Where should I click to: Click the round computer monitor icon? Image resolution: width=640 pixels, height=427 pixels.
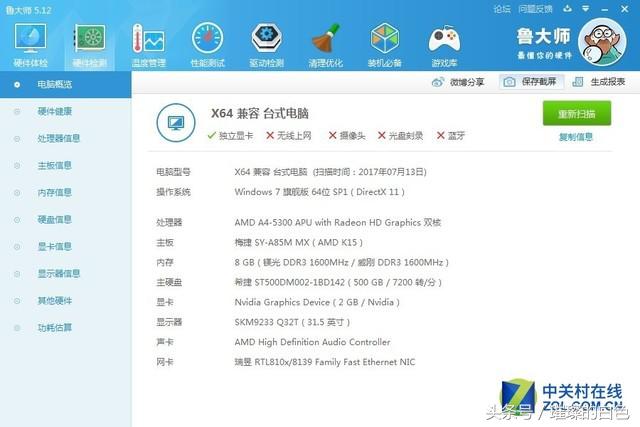pyautogui.click(x=176, y=122)
